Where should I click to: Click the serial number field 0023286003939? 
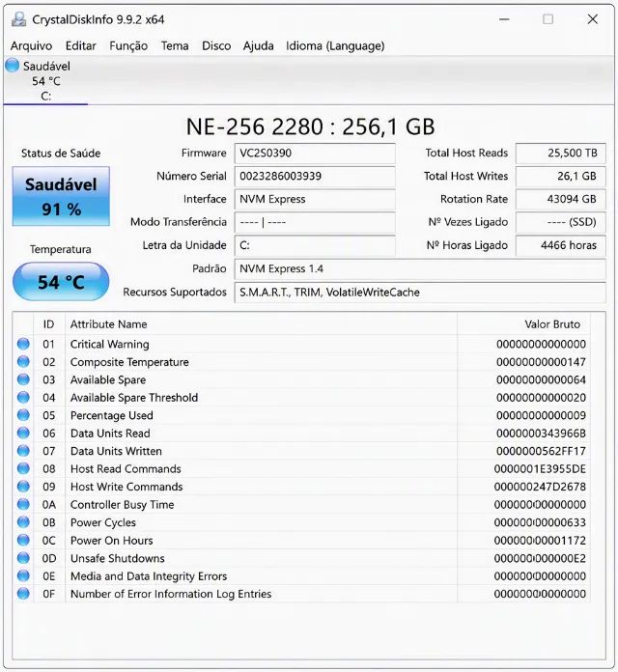pyautogui.click(x=315, y=176)
